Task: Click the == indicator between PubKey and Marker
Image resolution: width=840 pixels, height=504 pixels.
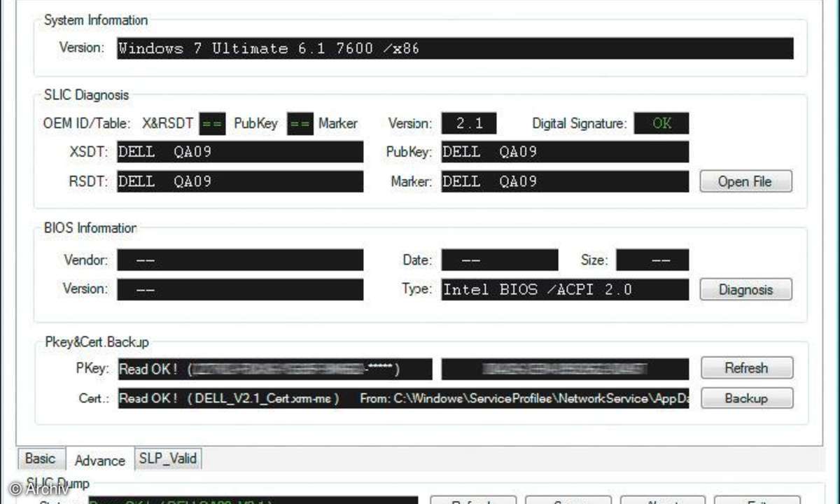Action: (x=300, y=123)
